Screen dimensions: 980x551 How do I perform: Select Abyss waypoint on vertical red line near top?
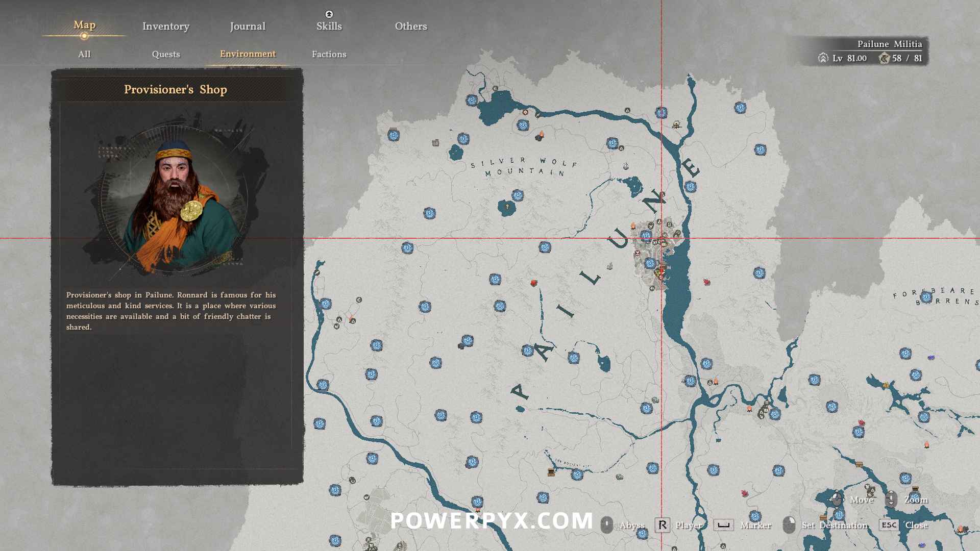point(661,113)
